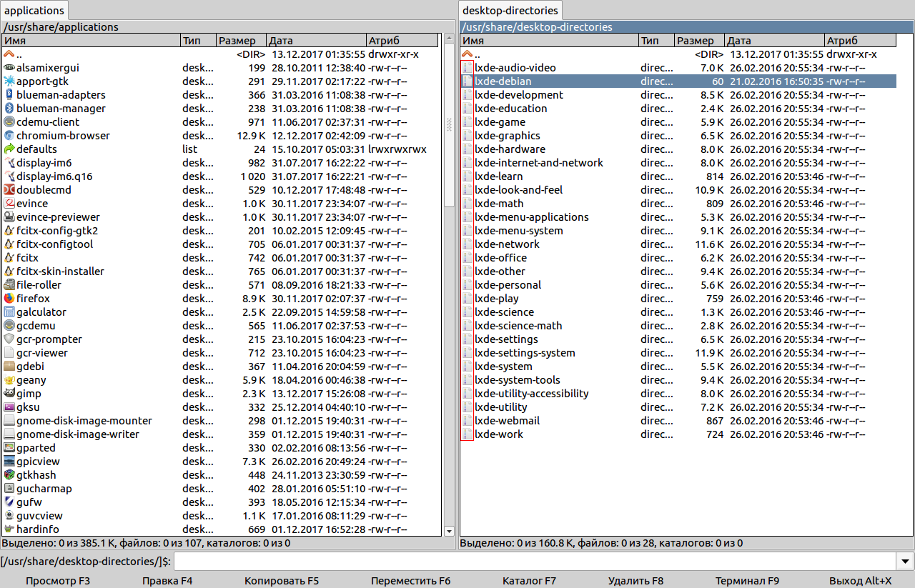
Task: Open the command line history dropdown
Action: [906, 562]
